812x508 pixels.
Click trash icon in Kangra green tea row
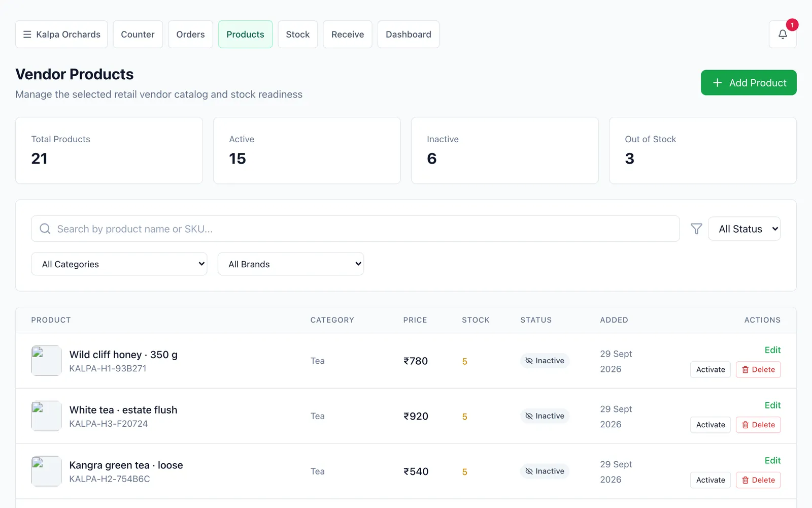pos(745,480)
